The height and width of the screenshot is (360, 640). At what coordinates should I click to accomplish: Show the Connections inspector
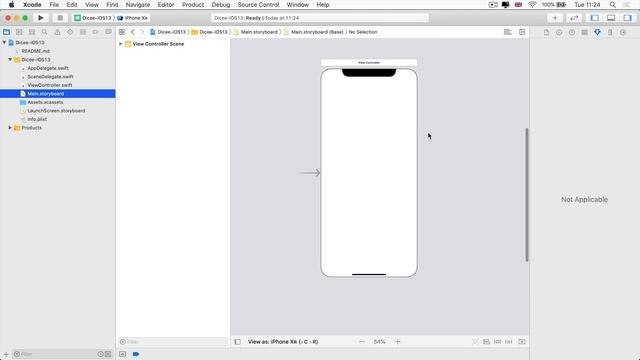point(623,32)
